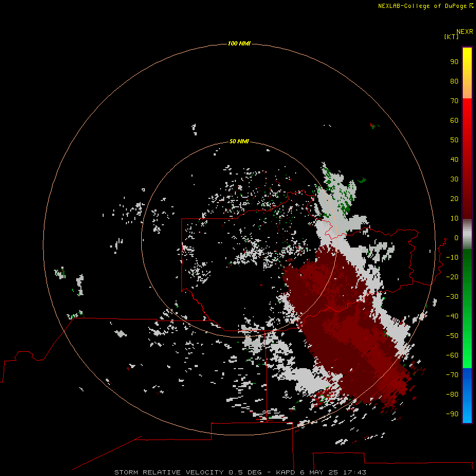
Task: Click the -20 value on the velocity scale
Action: pos(452,277)
